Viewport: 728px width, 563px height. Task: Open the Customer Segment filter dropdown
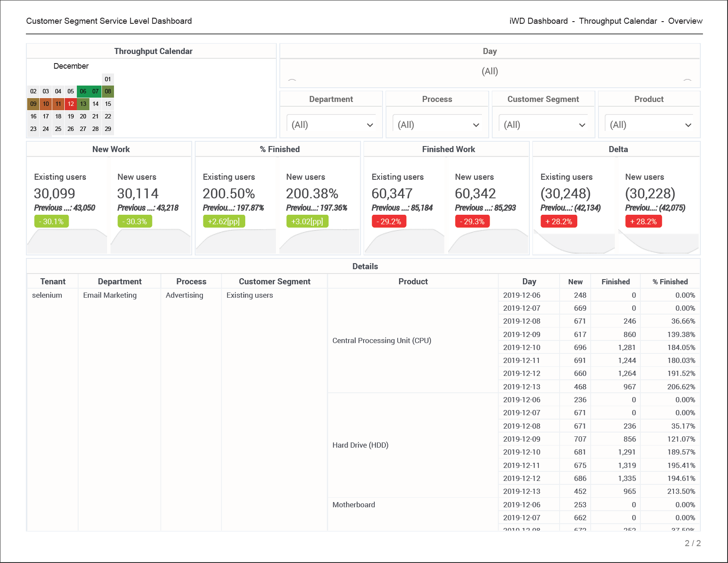[543, 125]
